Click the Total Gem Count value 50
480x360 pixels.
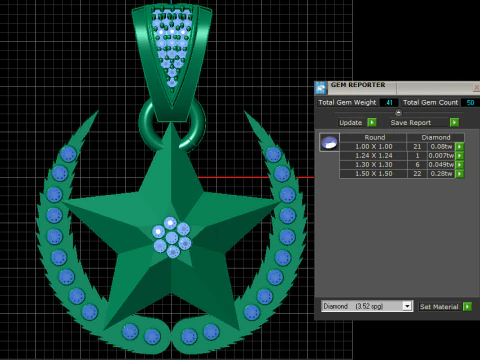(x=470, y=102)
